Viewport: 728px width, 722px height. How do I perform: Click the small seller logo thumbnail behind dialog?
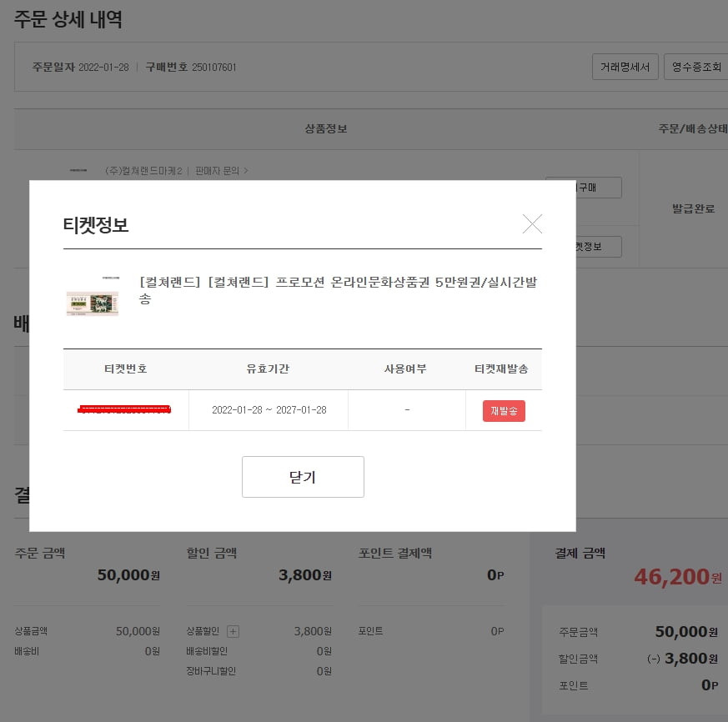click(x=78, y=170)
